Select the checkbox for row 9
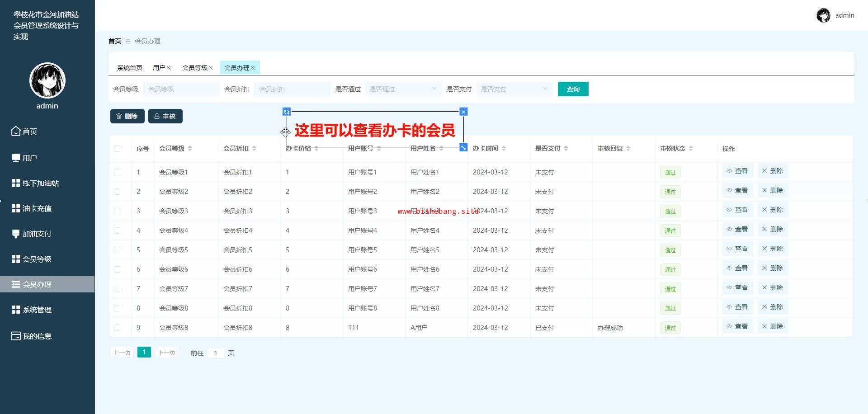 click(x=117, y=328)
